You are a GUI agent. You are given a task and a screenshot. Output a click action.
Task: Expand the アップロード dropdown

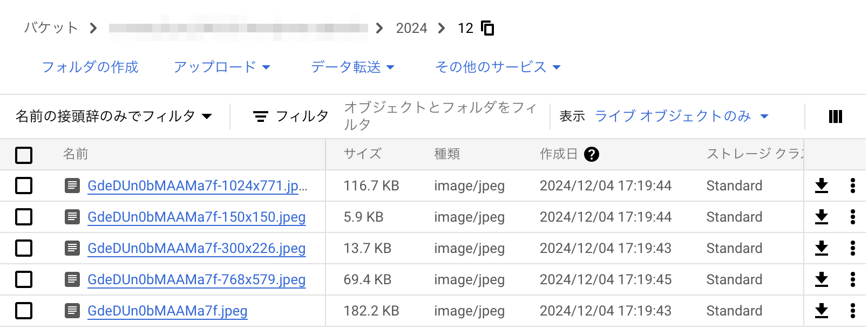tap(222, 67)
